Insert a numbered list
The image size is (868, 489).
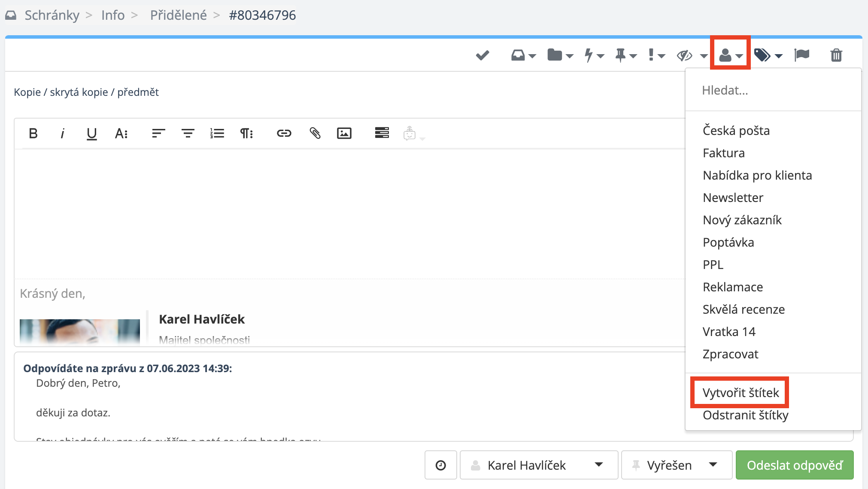coord(217,134)
